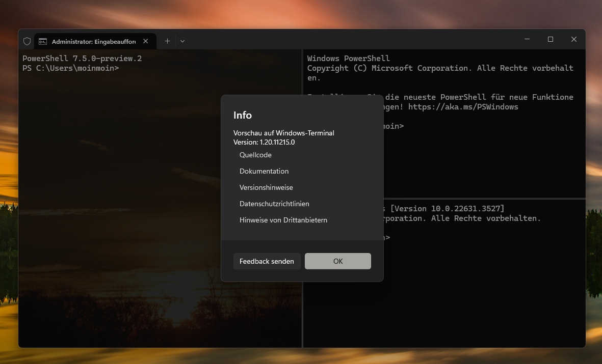Confirm the Info dialog with OK
The width and height of the screenshot is (602, 364).
pyautogui.click(x=338, y=261)
